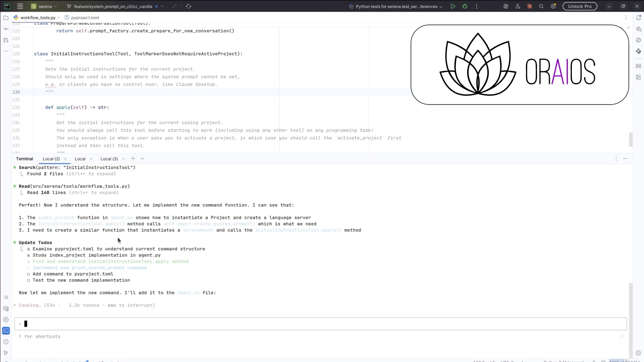The image size is (644, 362).
Task: Open editor tabs options menu
Action: (x=626, y=17)
